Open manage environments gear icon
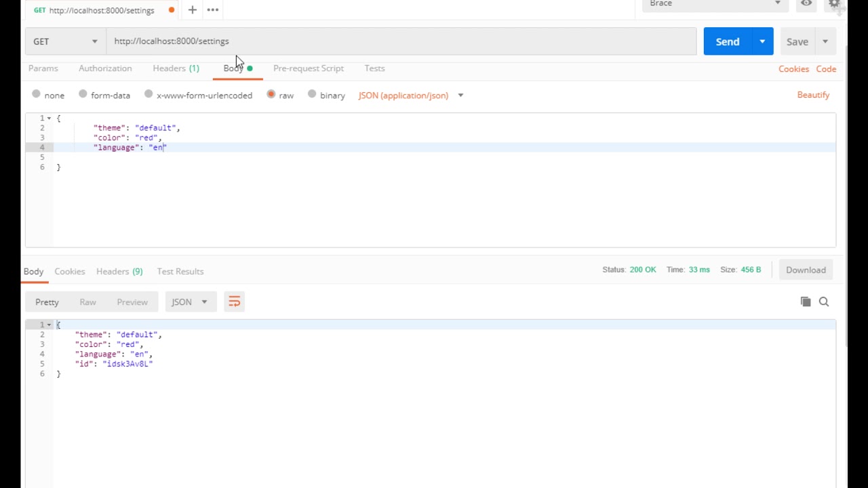 pos(835,5)
